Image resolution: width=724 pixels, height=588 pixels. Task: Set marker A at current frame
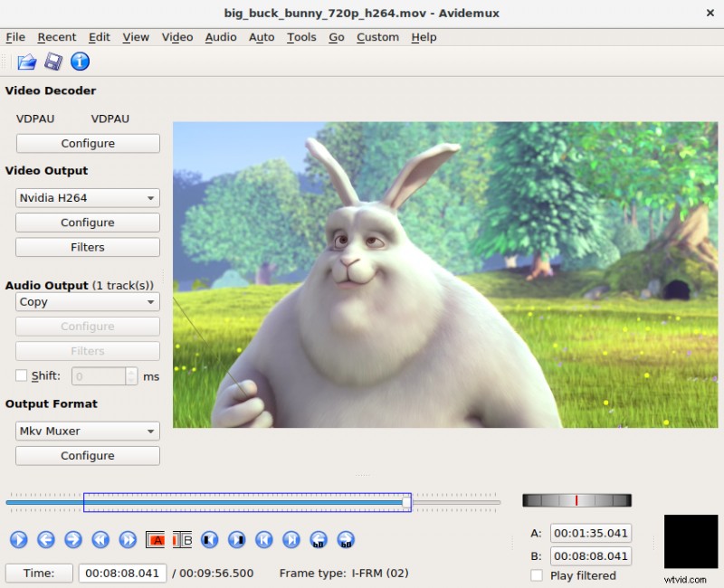(157, 539)
